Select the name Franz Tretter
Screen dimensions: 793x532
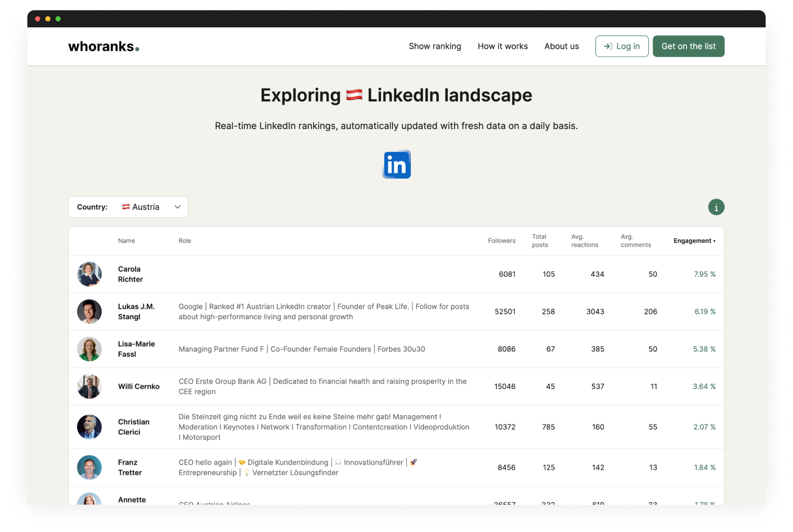[130, 467]
